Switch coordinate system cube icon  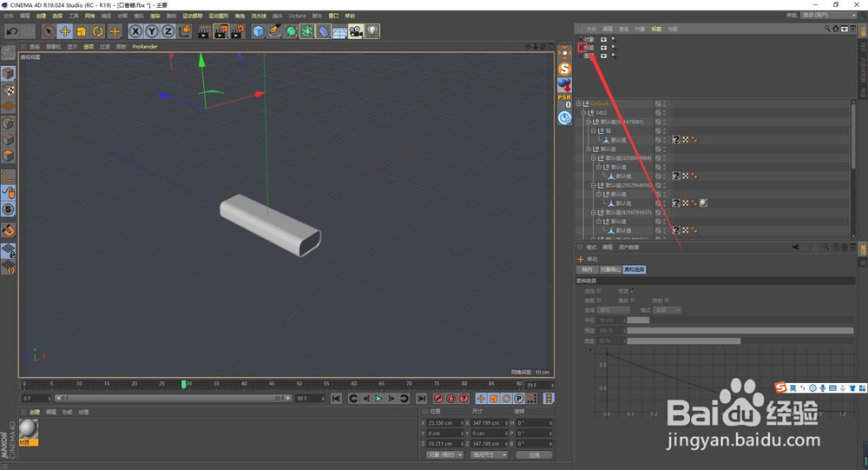(185, 31)
